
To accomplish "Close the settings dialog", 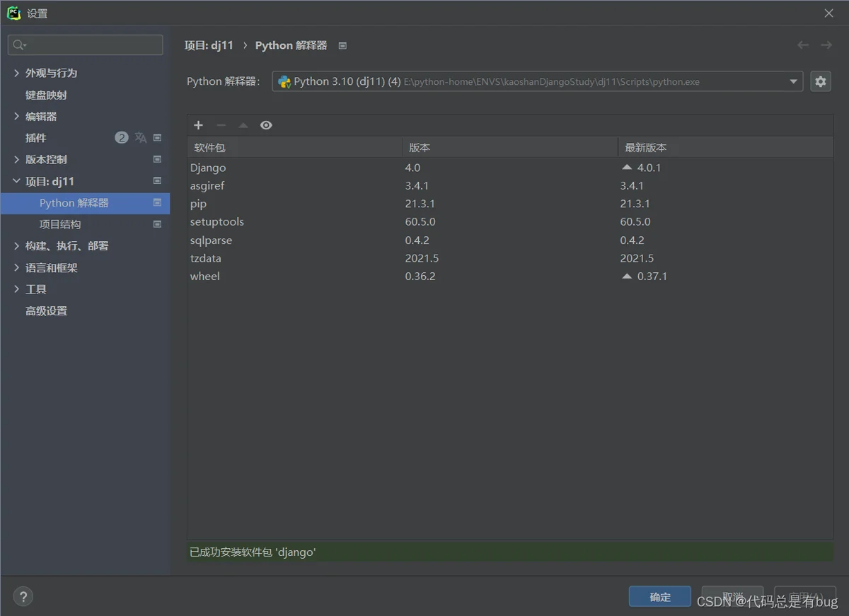I will click(828, 13).
